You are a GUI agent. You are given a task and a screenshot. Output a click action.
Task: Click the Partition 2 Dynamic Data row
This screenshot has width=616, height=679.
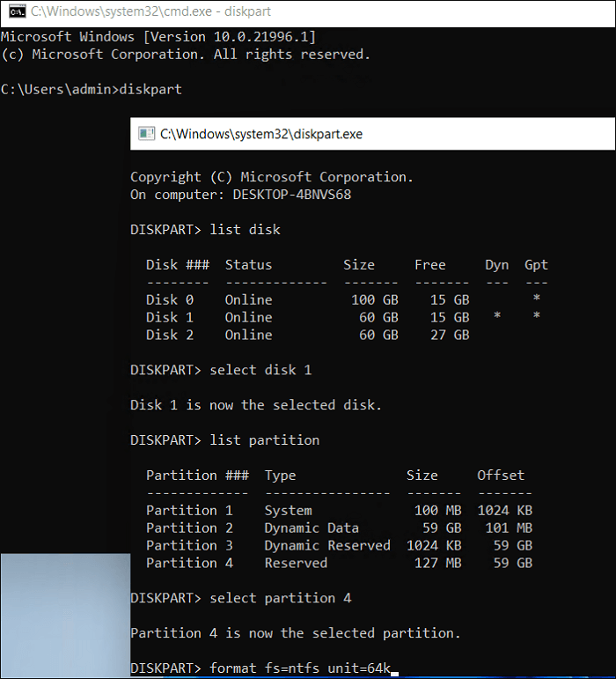point(339,528)
